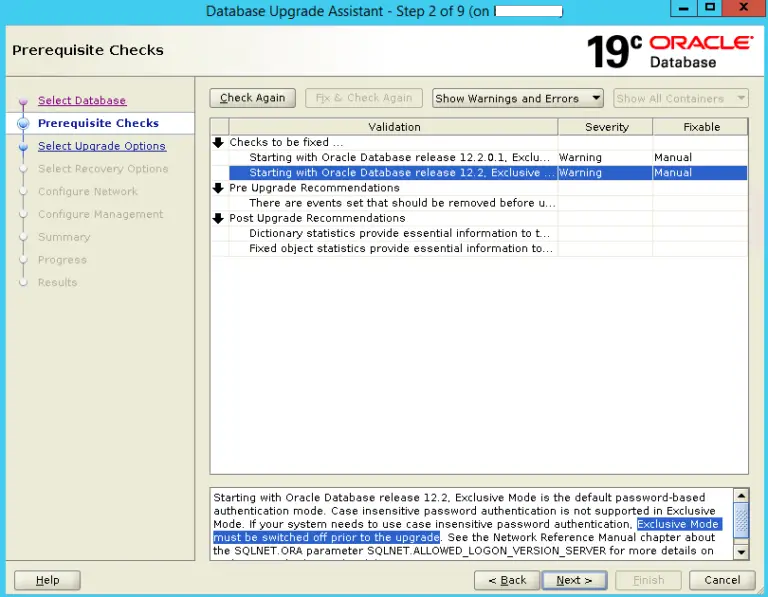
Task: Go back with the Back button
Action: [x=507, y=580]
